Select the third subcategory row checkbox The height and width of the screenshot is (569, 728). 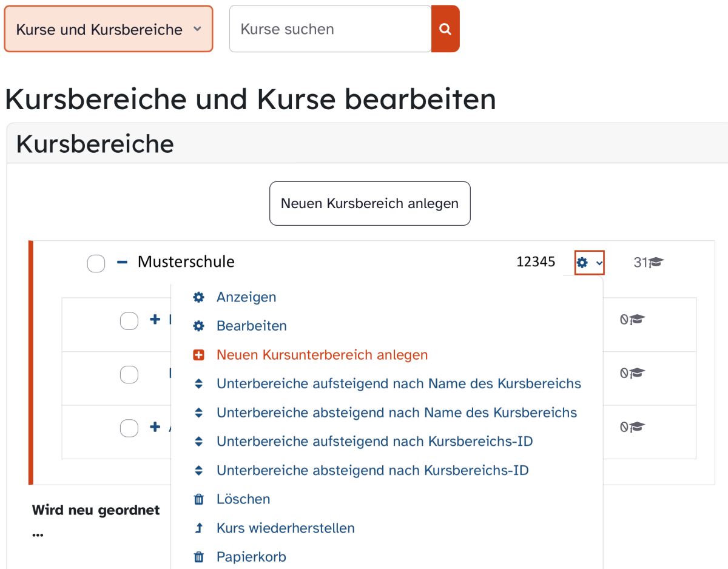(129, 428)
